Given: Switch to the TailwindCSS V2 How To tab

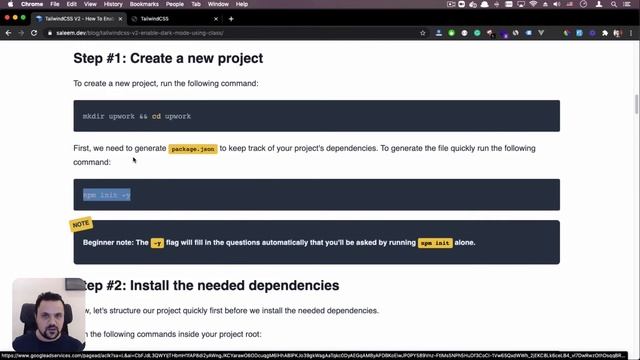Looking at the screenshot, I should (x=79, y=19).
